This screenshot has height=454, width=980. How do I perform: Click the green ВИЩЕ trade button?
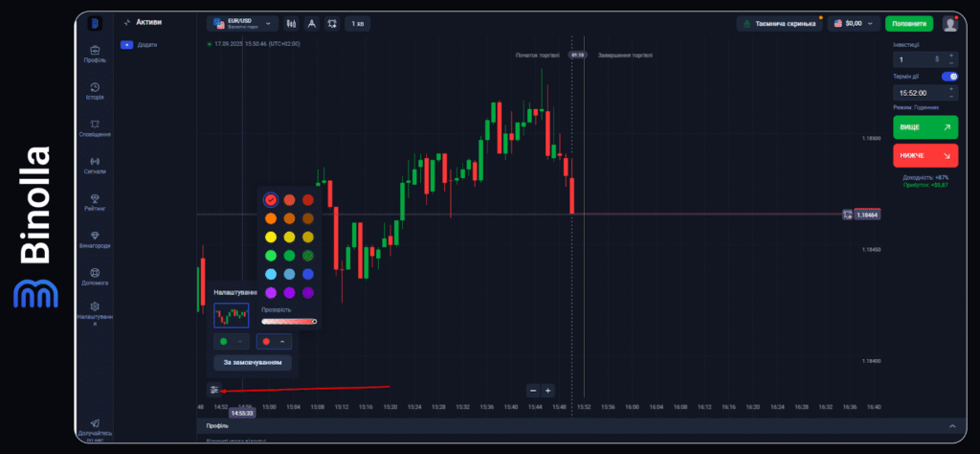pos(925,127)
